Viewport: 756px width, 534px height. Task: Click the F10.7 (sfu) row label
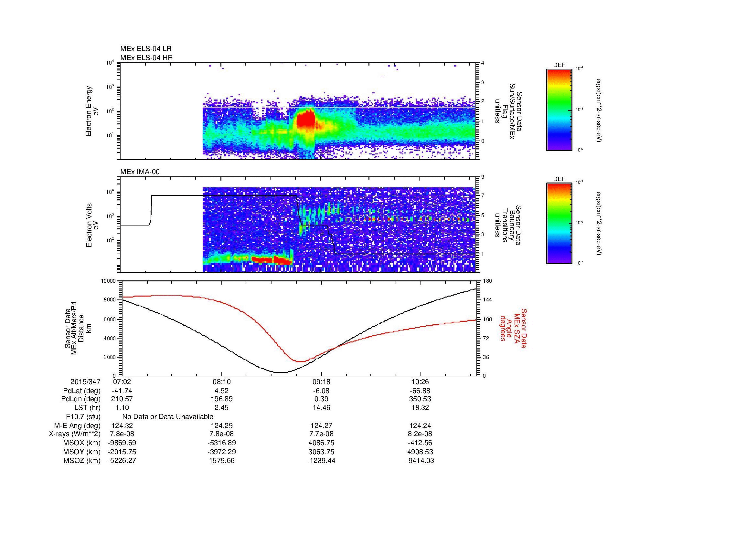(x=83, y=417)
